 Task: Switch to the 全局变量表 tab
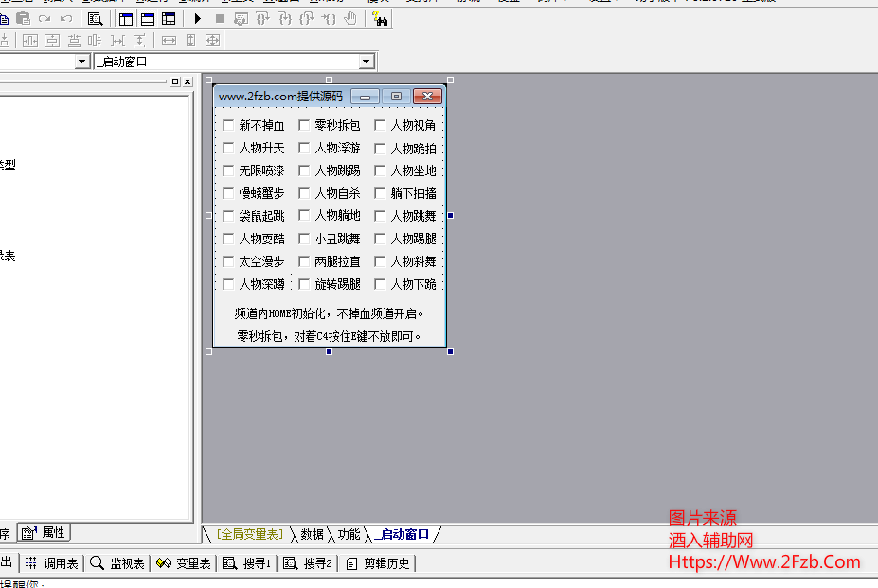pos(249,534)
